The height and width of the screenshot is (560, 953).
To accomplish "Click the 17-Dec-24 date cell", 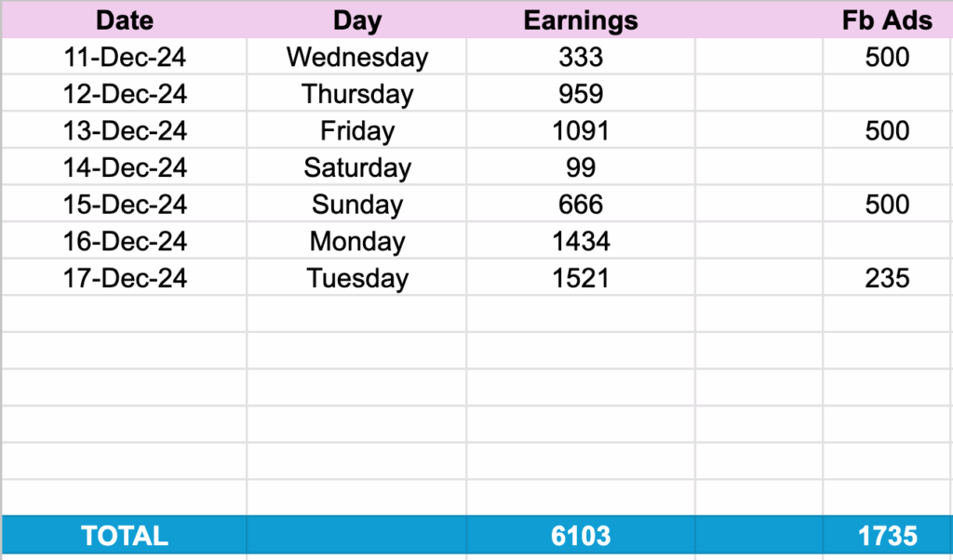I will tap(125, 278).
